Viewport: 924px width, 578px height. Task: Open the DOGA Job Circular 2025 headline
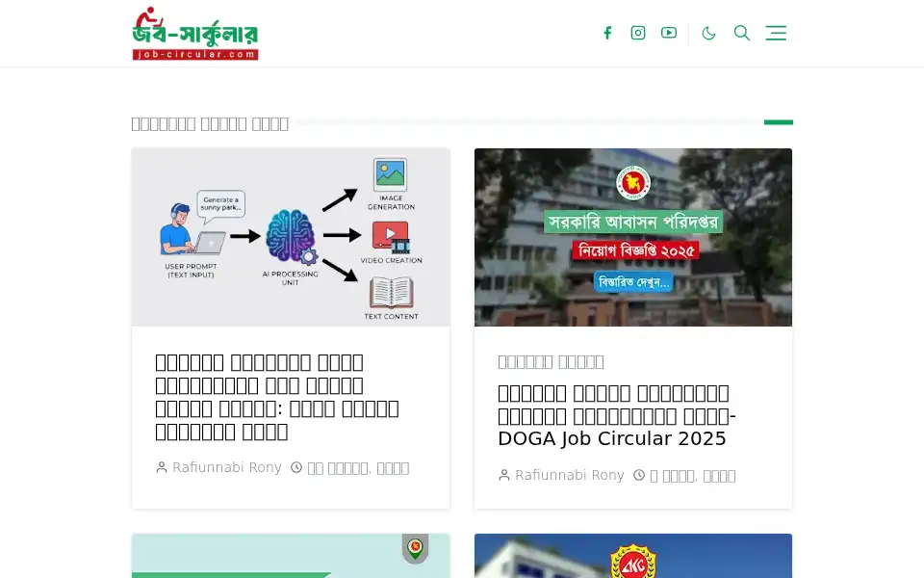617,416
